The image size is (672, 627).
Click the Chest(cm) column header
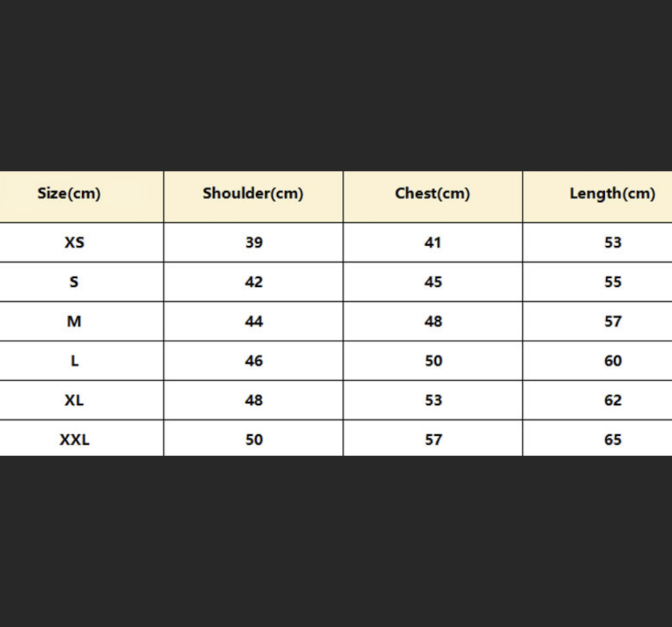pos(433,194)
